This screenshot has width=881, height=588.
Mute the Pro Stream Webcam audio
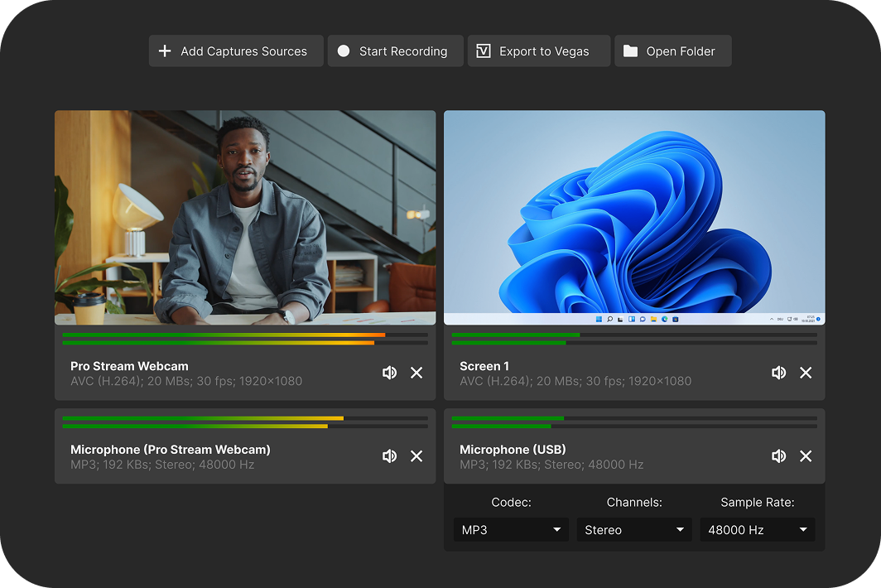390,373
